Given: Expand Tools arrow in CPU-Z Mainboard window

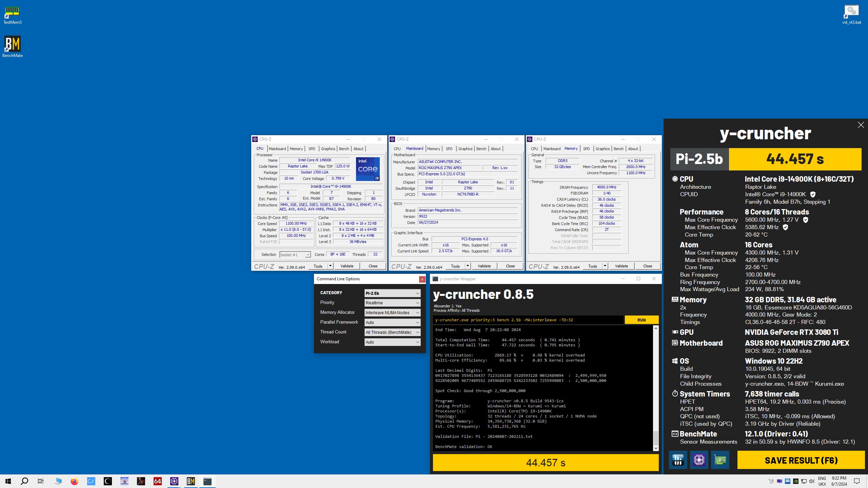Looking at the screenshot, I should [468, 266].
